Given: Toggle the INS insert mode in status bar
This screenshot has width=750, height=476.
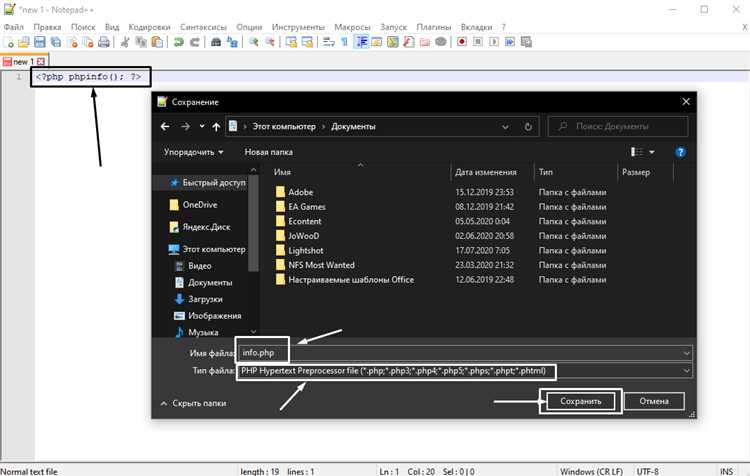Looking at the screenshot, I should [x=726, y=472].
